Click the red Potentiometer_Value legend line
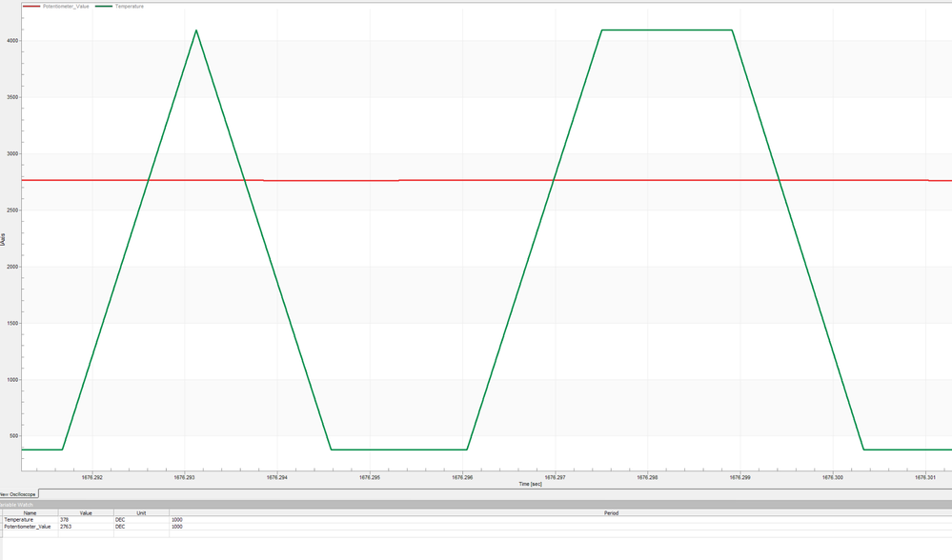This screenshot has height=560, width=952. [31, 6]
